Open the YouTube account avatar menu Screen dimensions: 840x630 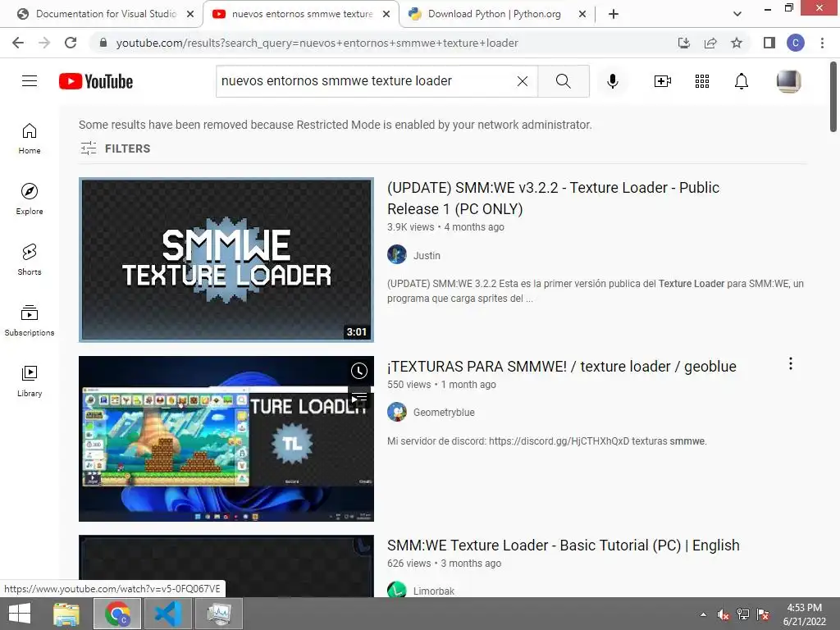click(788, 81)
